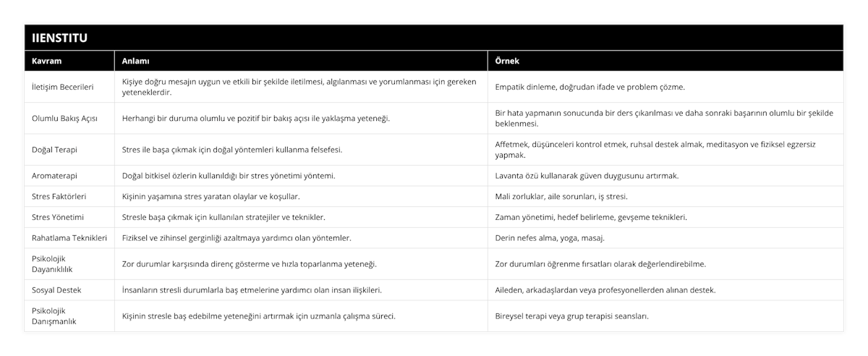Select the İletişim Becerileri cell

64,87
